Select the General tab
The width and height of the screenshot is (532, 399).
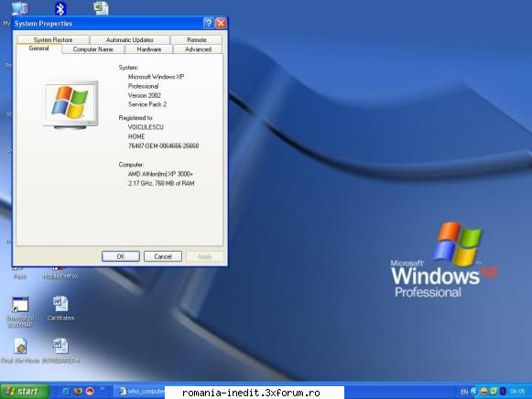(x=38, y=49)
